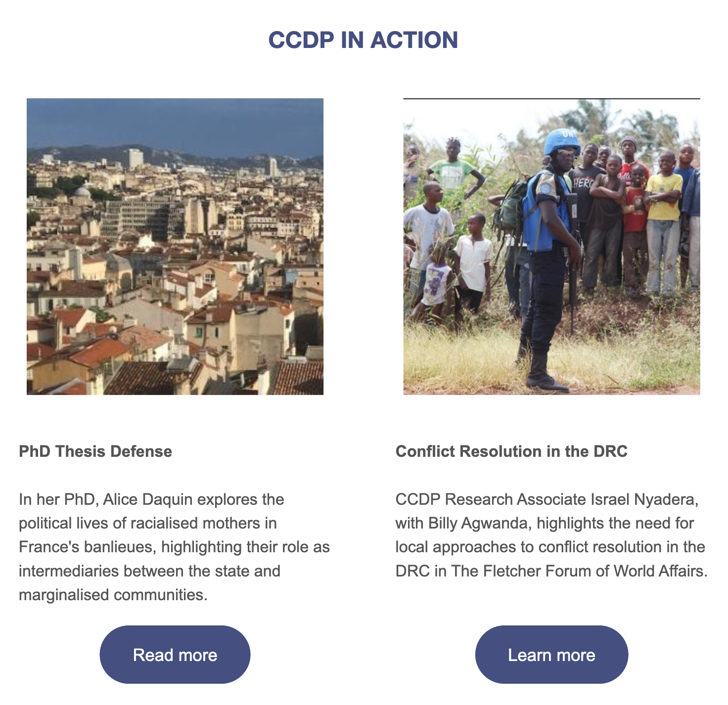Click the horizontal line above peacekeeper photo
The height and width of the screenshot is (705, 728).
point(551,99)
